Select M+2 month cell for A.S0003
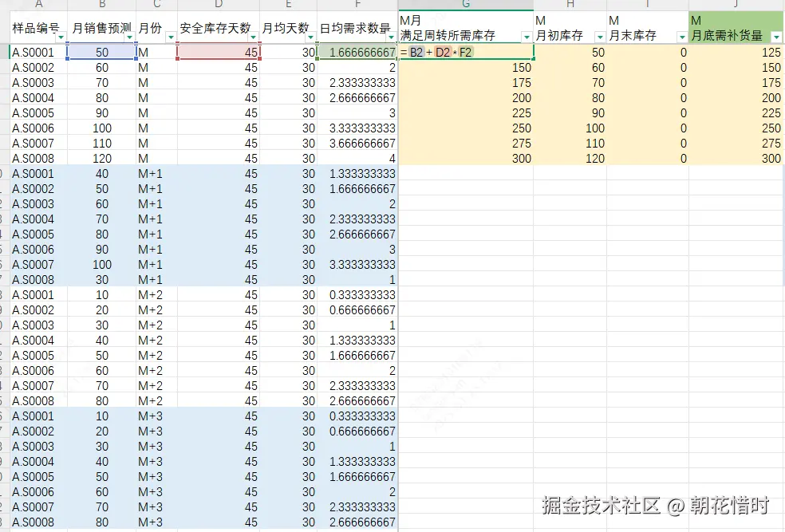The image size is (785, 532). tap(156, 325)
